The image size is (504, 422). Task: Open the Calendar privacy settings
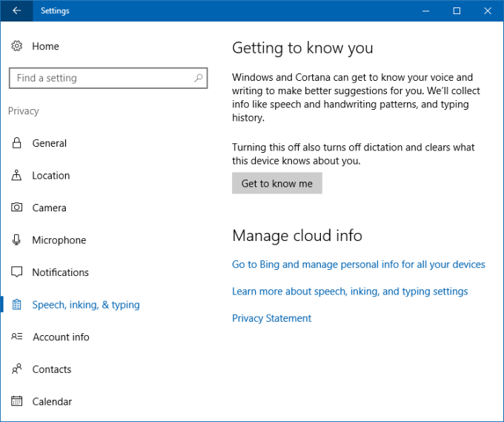click(x=52, y=401)
